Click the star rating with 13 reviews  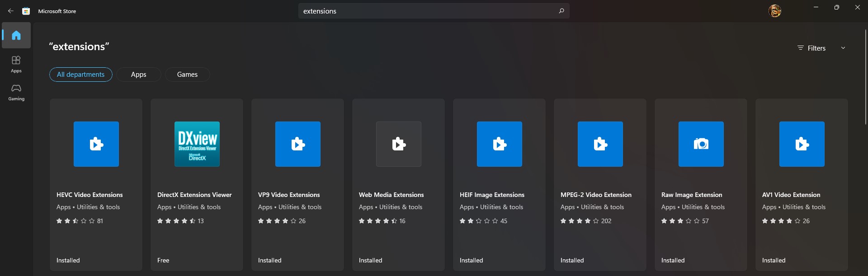coord(180,221)
